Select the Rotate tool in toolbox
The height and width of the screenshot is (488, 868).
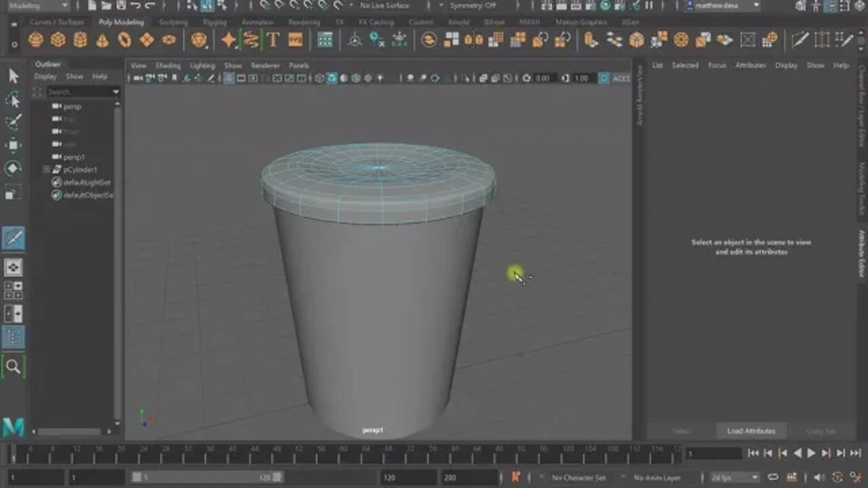13,168
